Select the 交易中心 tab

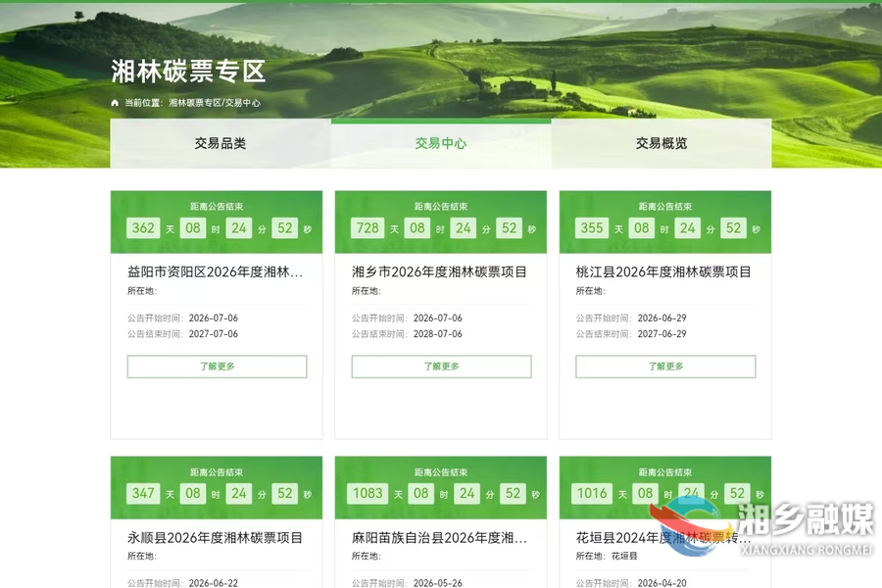pos(441,143)
